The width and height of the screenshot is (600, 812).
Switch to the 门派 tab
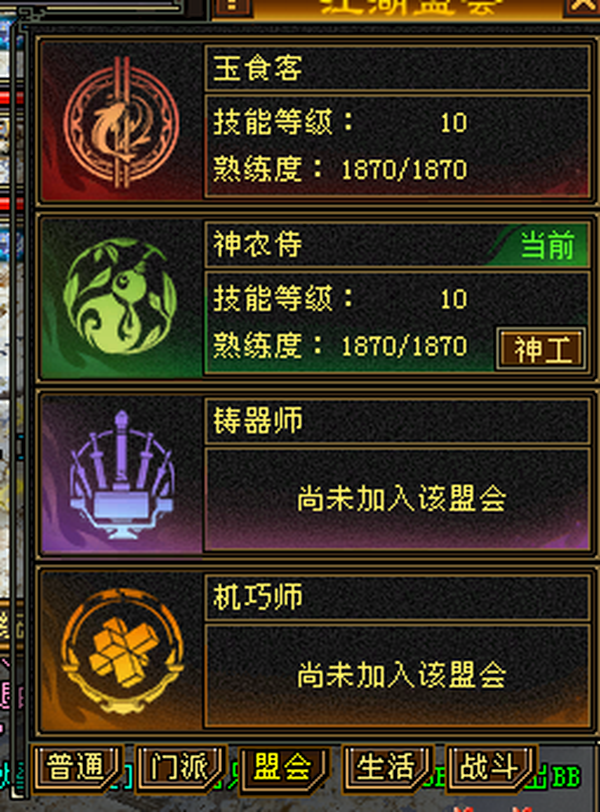pos(181,768)
